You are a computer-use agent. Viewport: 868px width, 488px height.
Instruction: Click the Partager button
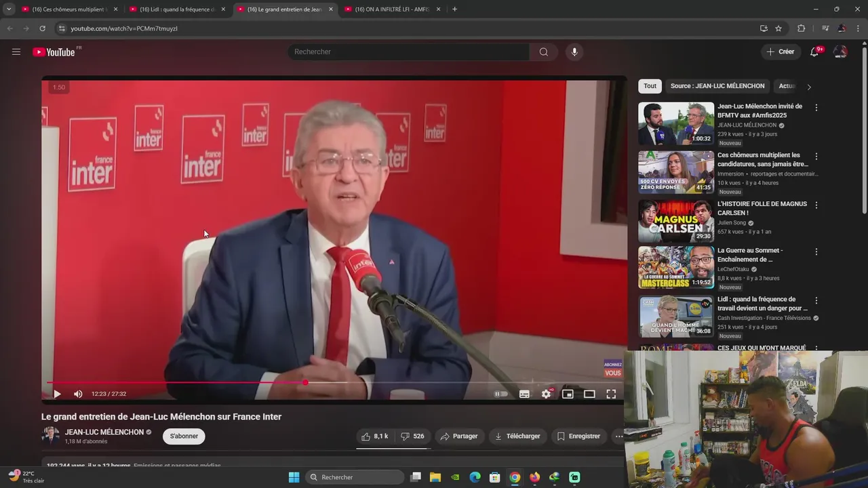(459, 436)
